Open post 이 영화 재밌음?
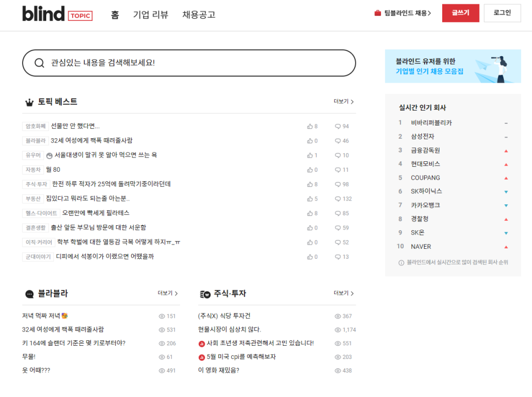The height and width of the screenshot is (397, 532). 219,370
